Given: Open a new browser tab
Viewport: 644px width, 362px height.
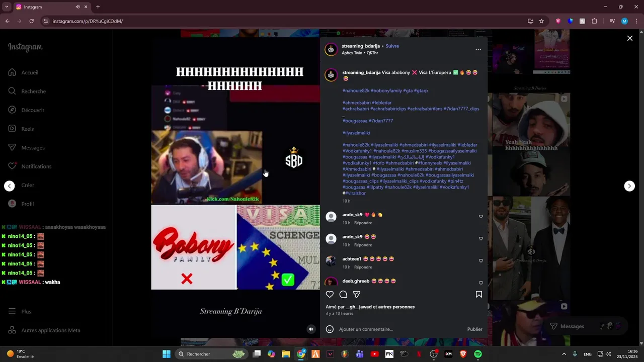Looking at the screenshot, I should [98, 7].
